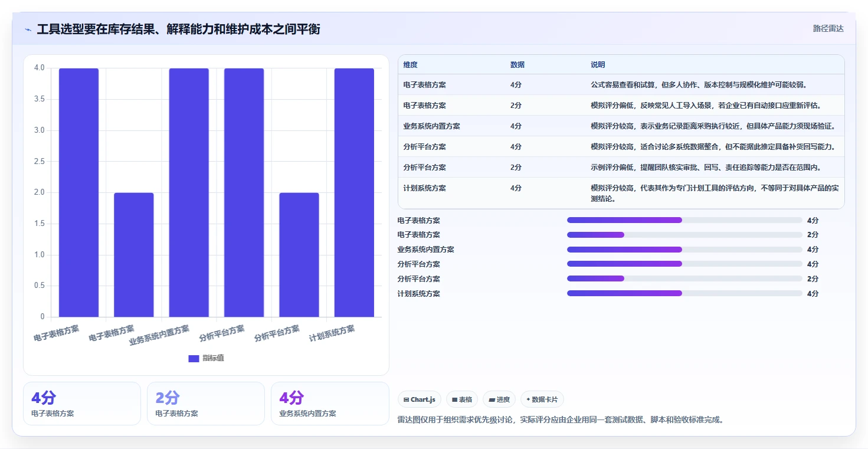This screenshot has height=449, width=868.
Task: Select the Chart.js chip
Action: [420, 399]
